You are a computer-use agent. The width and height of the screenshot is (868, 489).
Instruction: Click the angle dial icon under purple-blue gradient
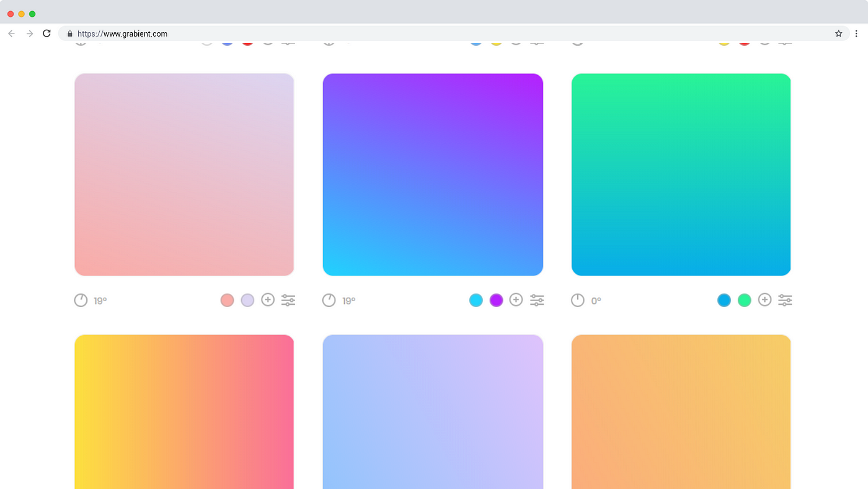(x=329, y=300)
